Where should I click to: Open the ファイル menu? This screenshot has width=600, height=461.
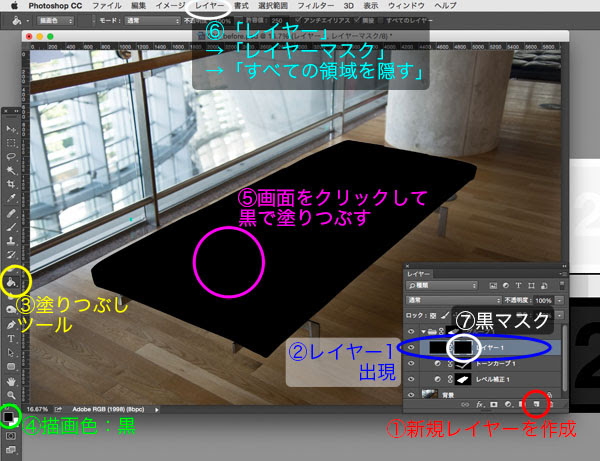tap(107, 6)
